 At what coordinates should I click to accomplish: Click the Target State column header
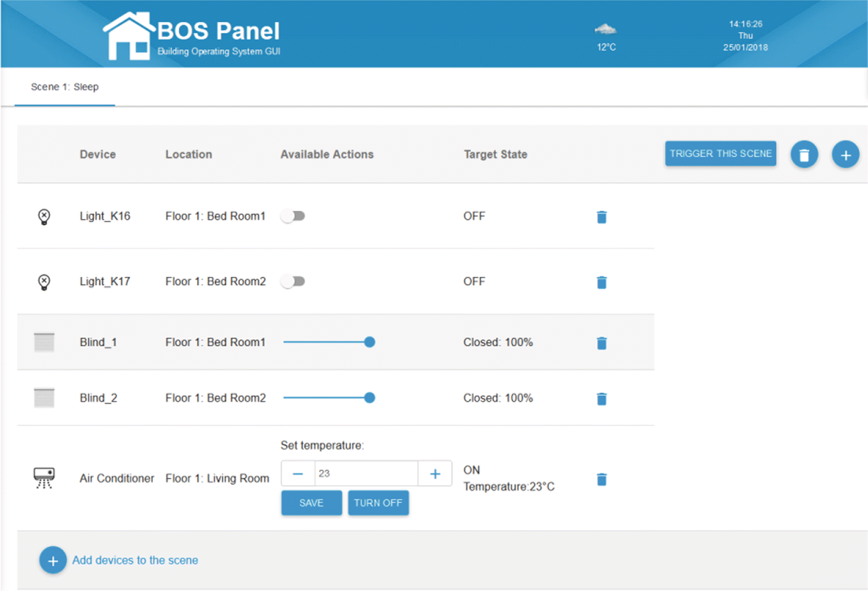pyautogui.click(x=495, y=154)
